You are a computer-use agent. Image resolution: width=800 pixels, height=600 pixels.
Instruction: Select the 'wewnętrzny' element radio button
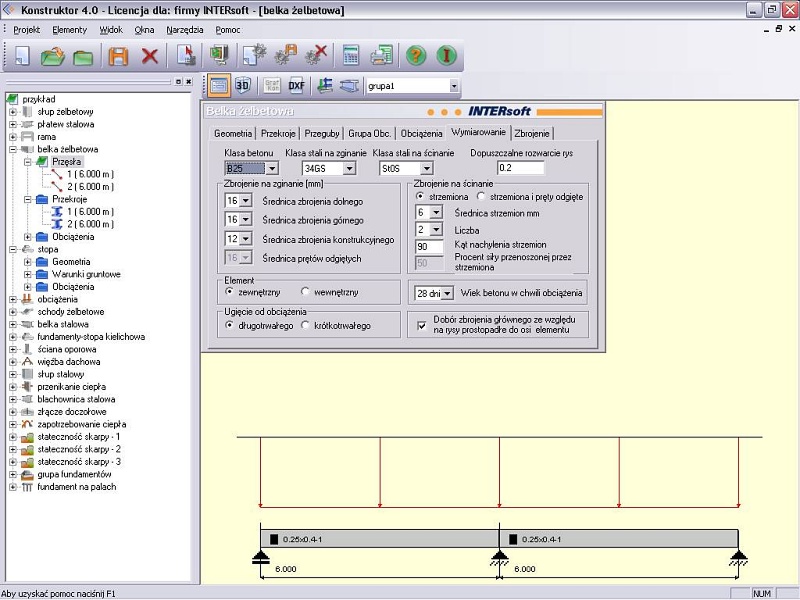[x=305, y=292]
